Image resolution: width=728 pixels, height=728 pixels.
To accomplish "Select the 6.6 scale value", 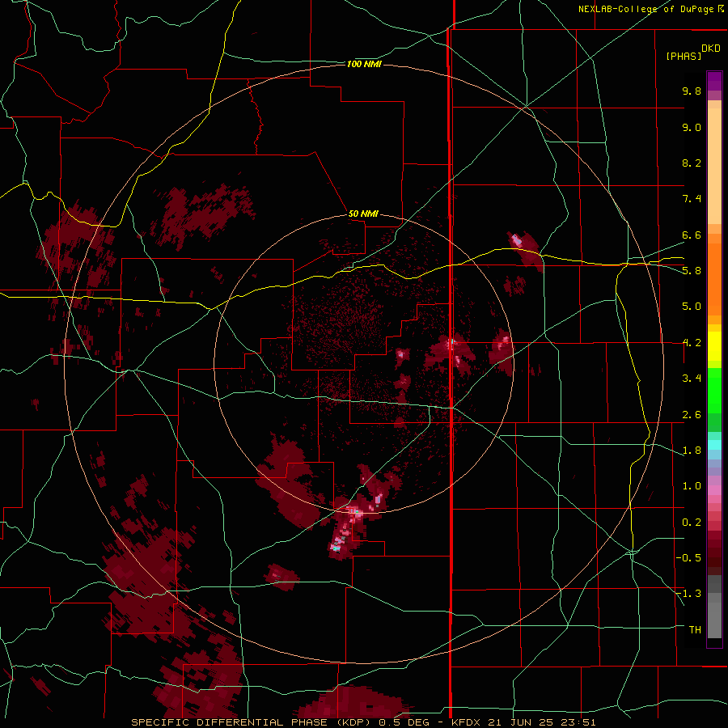I will tap(692, 235).
